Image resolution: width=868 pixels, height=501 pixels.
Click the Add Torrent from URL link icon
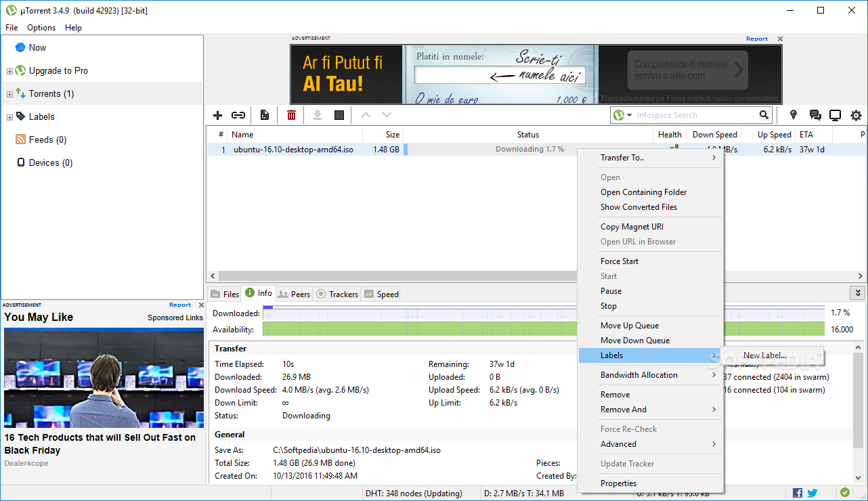coord(238,115)
